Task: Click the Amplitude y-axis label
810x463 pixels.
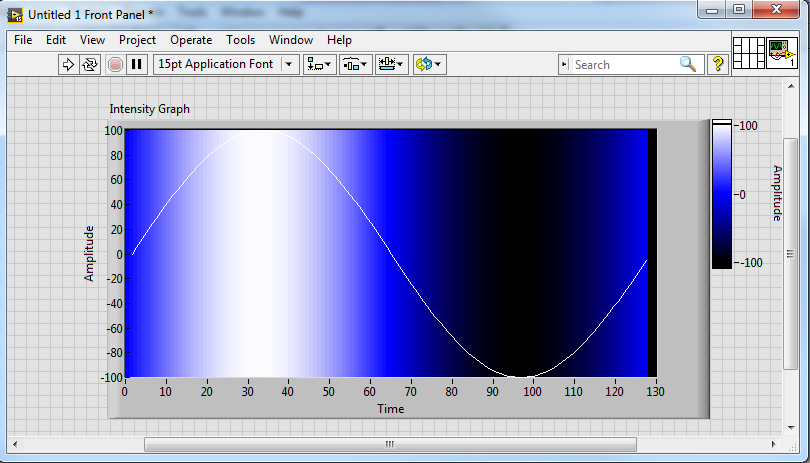Action: click(89, 253)
